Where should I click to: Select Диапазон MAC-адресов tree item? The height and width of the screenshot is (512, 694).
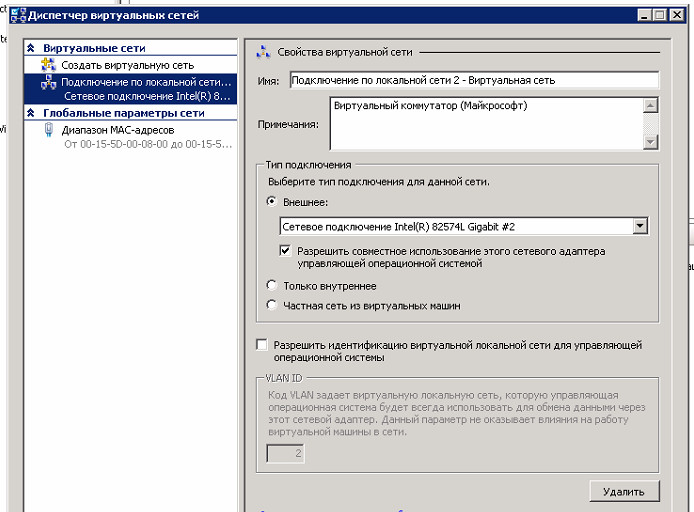pos(117,130)
